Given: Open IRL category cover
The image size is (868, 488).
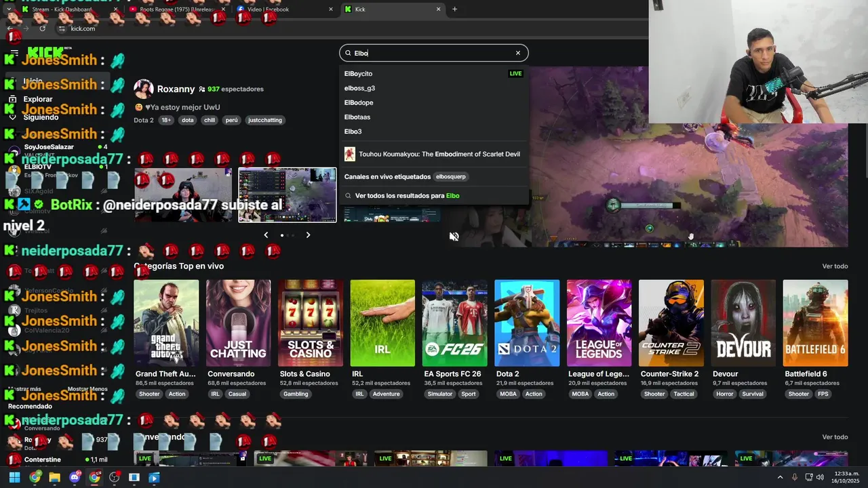Looking at the screenshot, I should tap(382, 323).
